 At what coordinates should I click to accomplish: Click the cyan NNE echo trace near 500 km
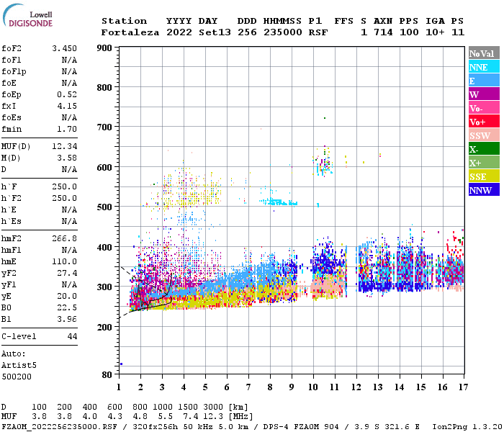point(278,202)
